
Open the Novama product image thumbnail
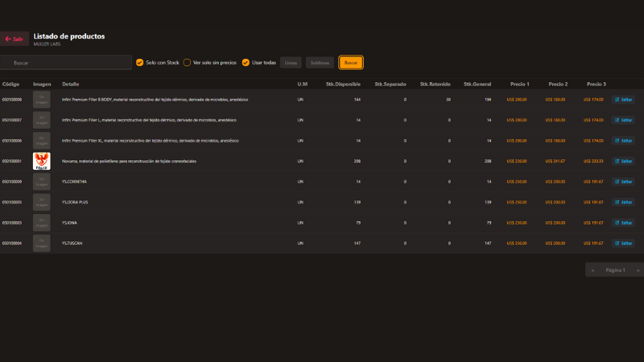[x=42, y=161]
